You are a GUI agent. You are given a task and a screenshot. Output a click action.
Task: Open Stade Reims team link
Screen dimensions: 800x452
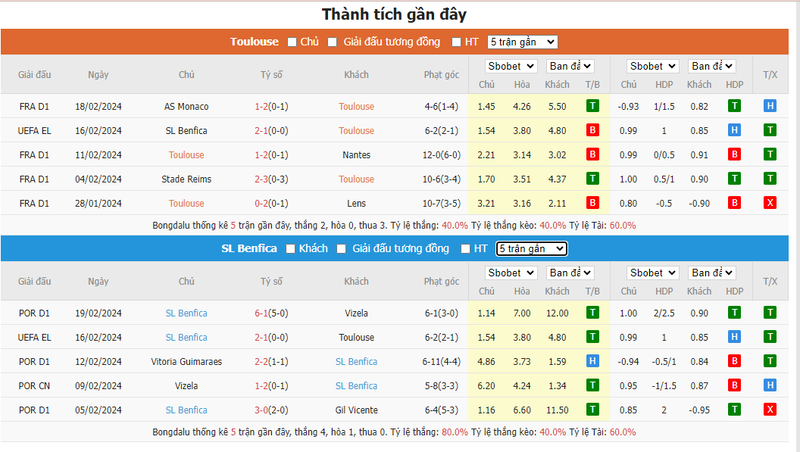[x=186, y=179]
